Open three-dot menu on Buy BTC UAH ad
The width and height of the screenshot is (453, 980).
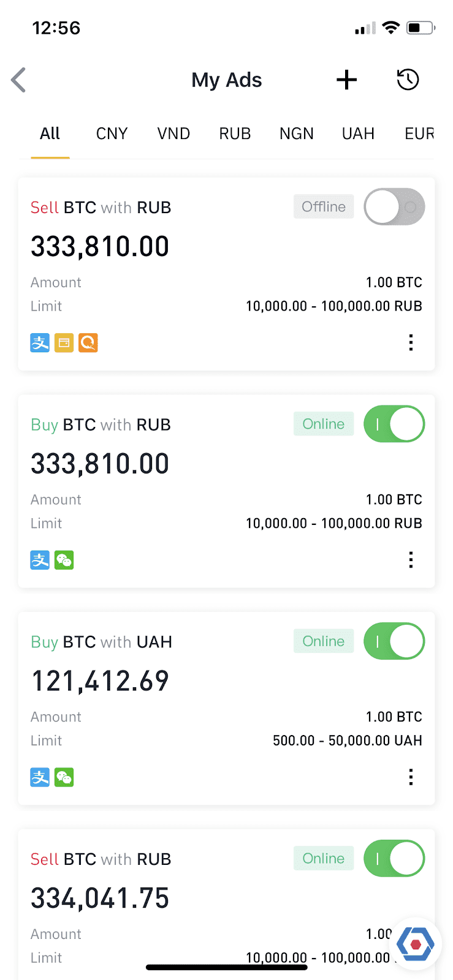[x=411, y=777]
